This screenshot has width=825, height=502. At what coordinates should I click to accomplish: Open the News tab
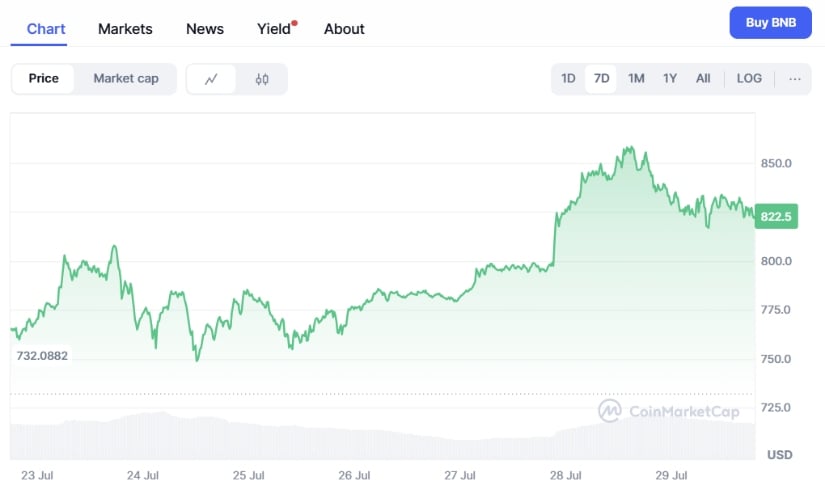coord(205,29)
